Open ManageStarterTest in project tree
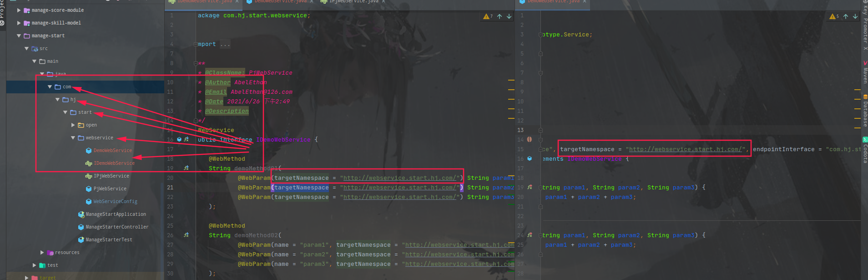The width and height of the screenshot is (868, 280). (x=109, y=239)
